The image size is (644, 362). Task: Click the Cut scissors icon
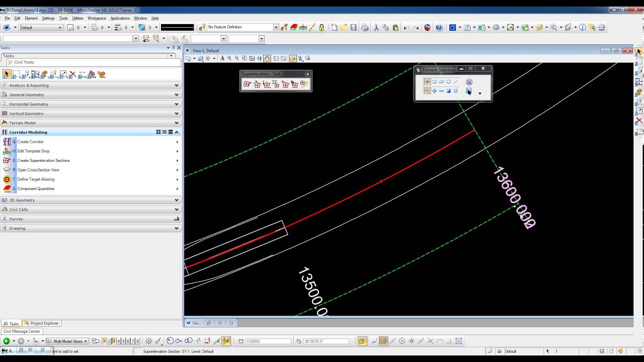(376, 28)
